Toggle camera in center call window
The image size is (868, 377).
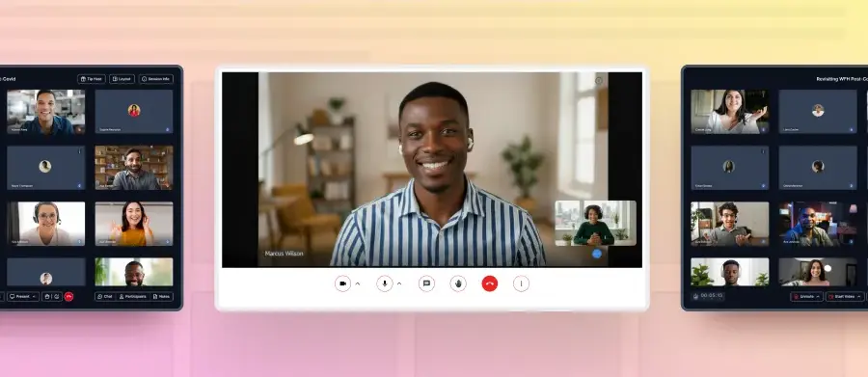click(x=342, y=283)
